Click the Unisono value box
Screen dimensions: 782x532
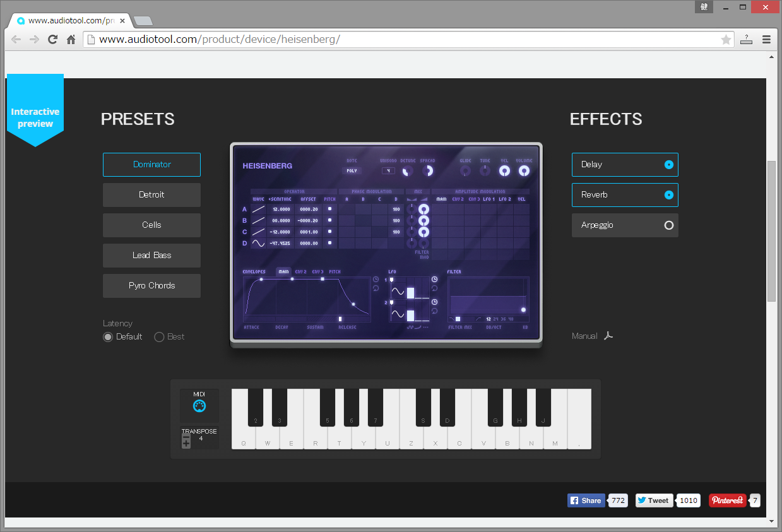click(x=388, y=170)
